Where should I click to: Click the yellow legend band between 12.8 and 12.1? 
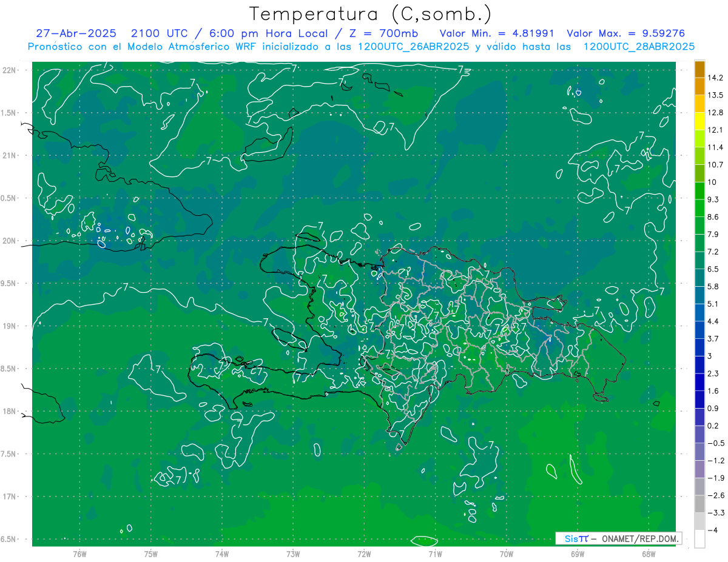(699, 121)
